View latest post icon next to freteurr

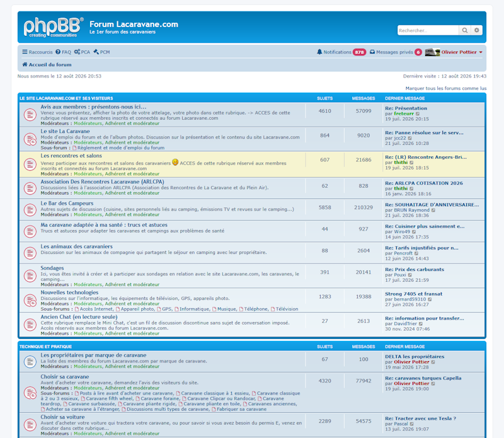418,113
